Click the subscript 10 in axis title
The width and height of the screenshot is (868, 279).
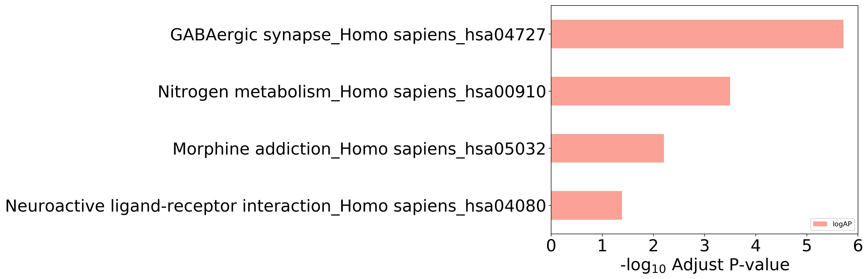[x=658, y=269]
